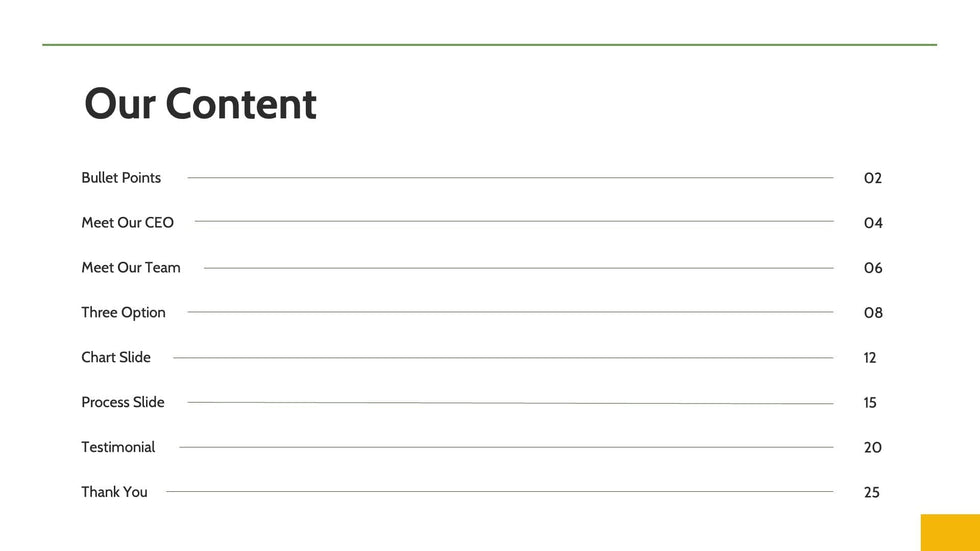Select the 'Meet Our Team' entry

(x=131, y=268)
